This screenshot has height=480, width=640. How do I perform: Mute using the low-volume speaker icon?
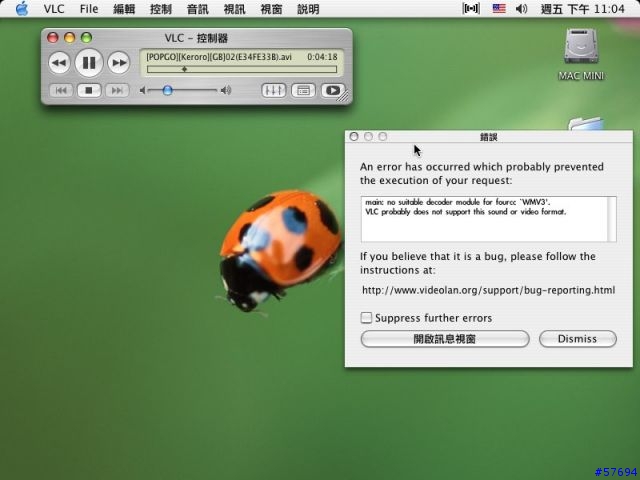pos(142,90)
